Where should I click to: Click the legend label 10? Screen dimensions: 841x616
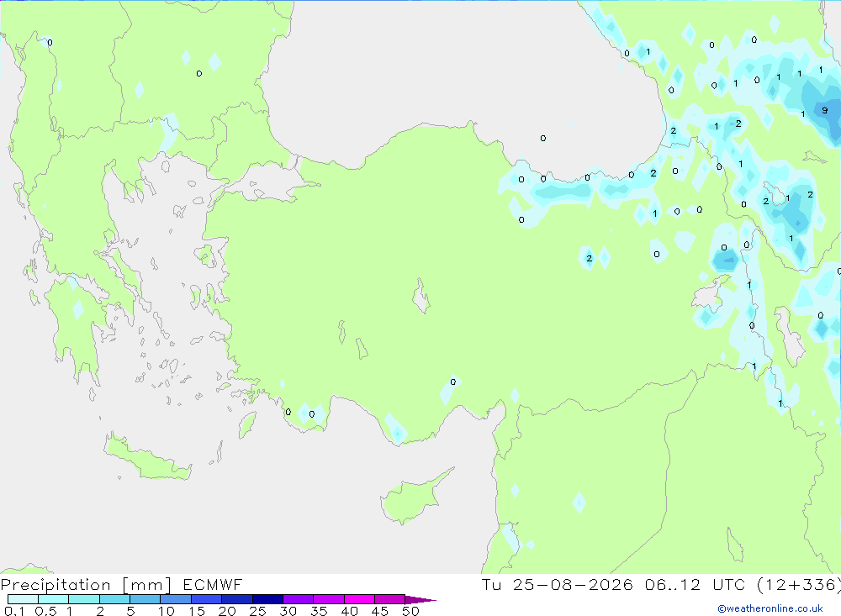167,611
